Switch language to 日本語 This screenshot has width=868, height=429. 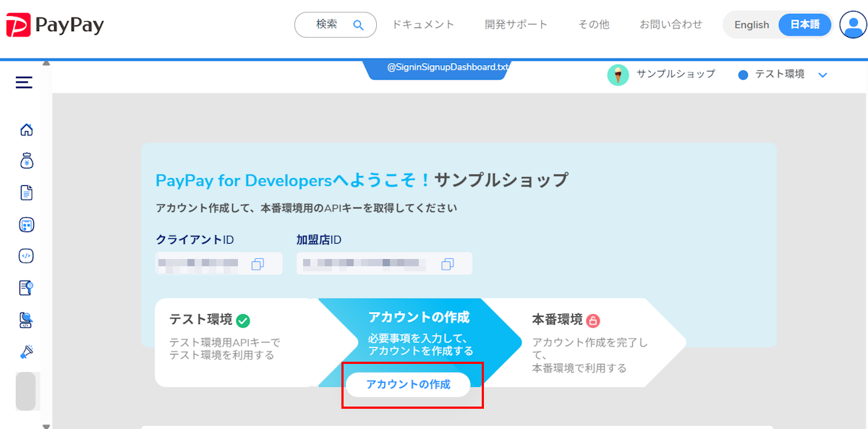(x=804, y=25)
